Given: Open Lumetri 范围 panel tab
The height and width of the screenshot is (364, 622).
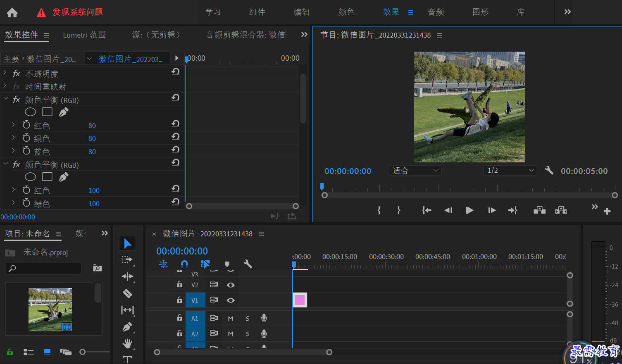Looking at the screenshot, I should point(84,35).
